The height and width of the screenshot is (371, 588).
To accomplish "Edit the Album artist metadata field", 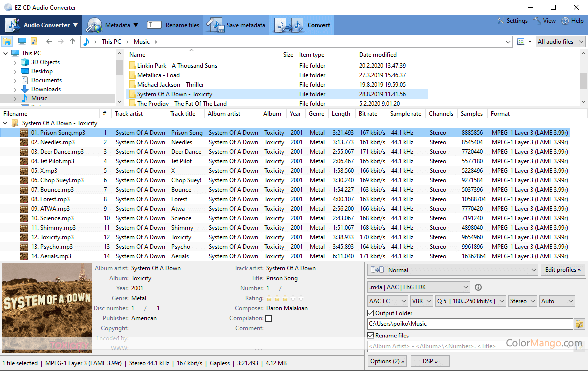I will (156, 268).
